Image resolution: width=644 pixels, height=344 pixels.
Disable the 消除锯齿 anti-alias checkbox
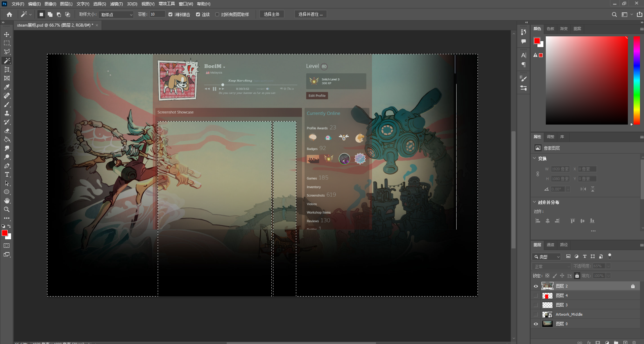pyautogui.click(x=171, y=14)
